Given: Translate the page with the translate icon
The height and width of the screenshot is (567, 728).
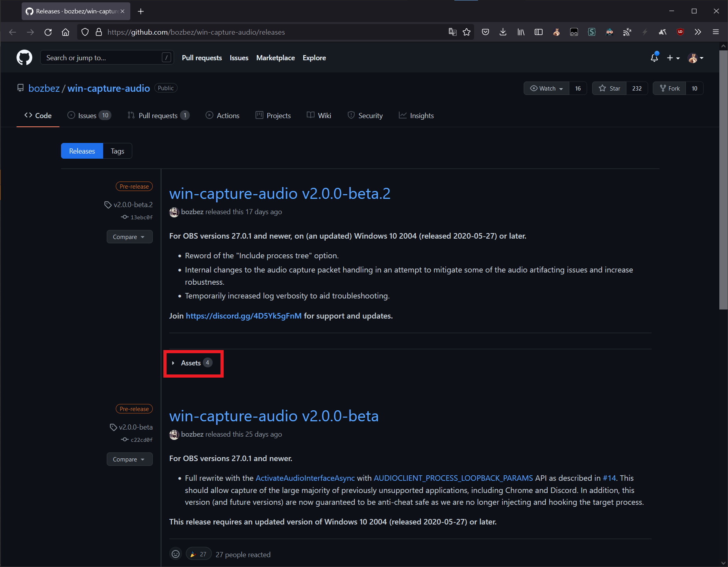Looking at the screenshot, I should click(453, 32).
